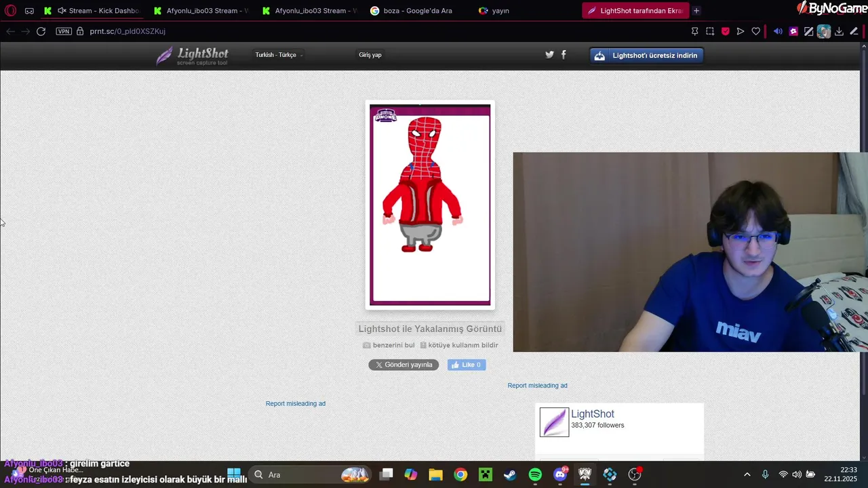Toggle the VPN badge in address bar
The height and width of the screenshot is (488, 868).
coord(64,31)
